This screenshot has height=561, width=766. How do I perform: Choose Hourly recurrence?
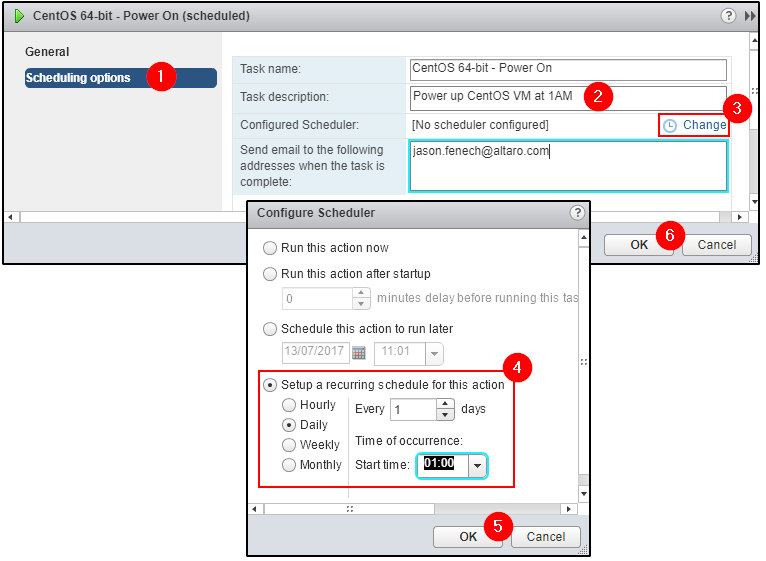click(289, 405)
